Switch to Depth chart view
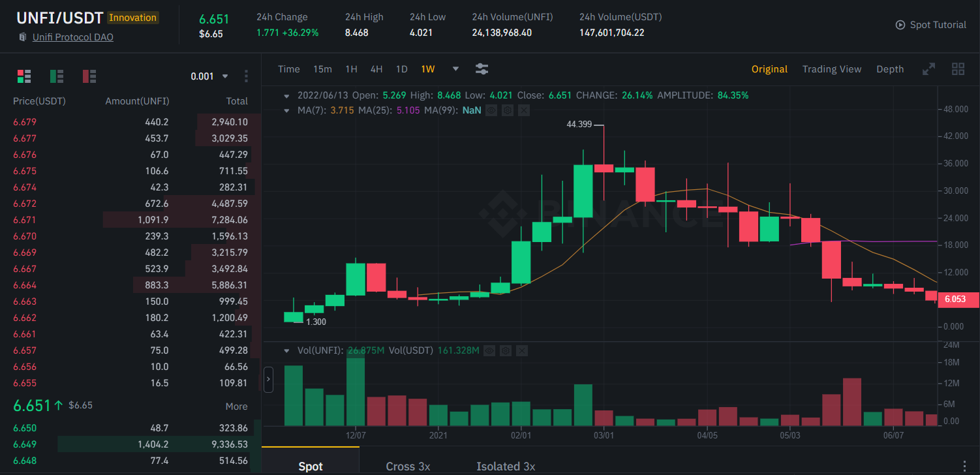The height and width of the screenshot is (475, 980). tap(890, 69)
